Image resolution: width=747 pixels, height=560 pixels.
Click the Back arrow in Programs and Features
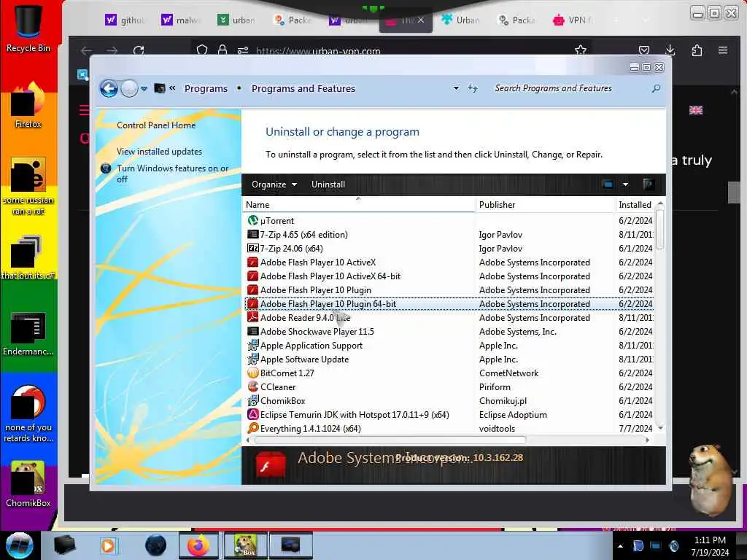click(x=109, y=88)
